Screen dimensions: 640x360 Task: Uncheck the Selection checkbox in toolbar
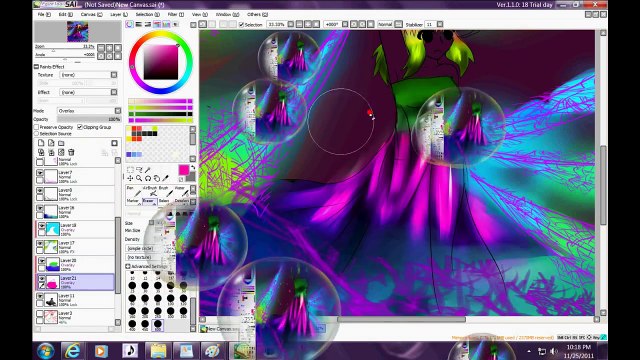241,24
